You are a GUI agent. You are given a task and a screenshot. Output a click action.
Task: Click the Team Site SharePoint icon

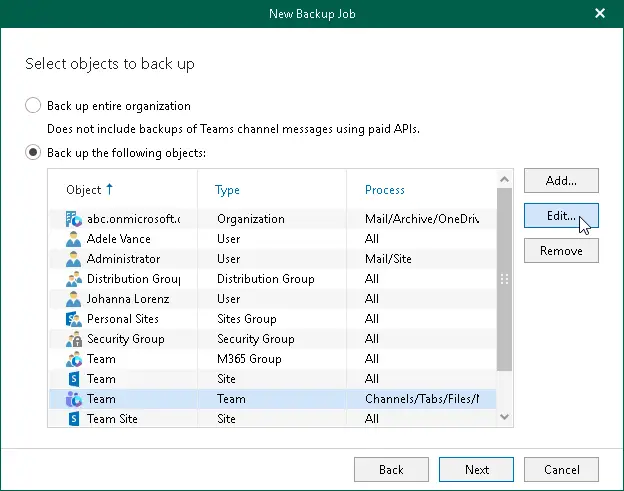click(73, 419)
